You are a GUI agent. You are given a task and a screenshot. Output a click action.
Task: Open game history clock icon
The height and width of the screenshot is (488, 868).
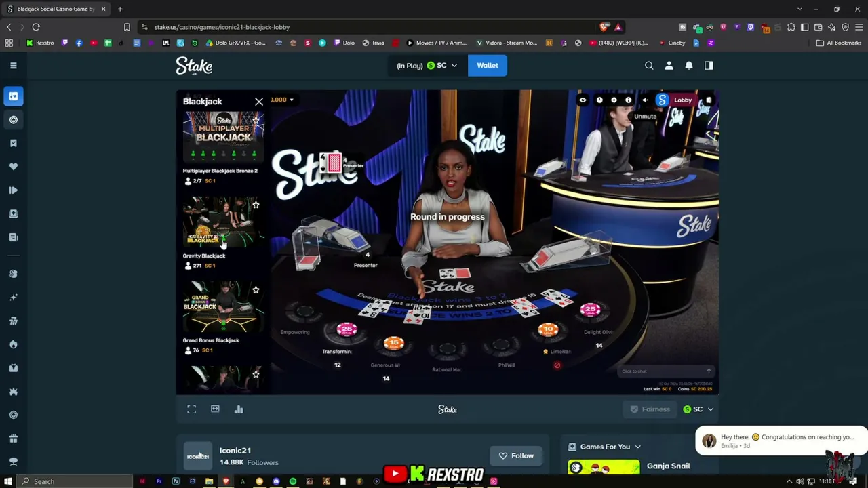click(599, 100)
